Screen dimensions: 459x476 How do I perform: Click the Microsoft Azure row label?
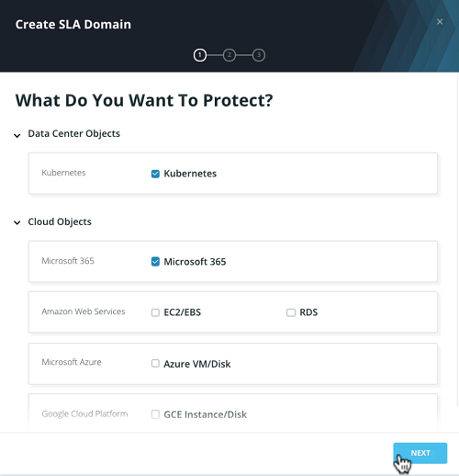pyautogui.click(x=72, y=362)
